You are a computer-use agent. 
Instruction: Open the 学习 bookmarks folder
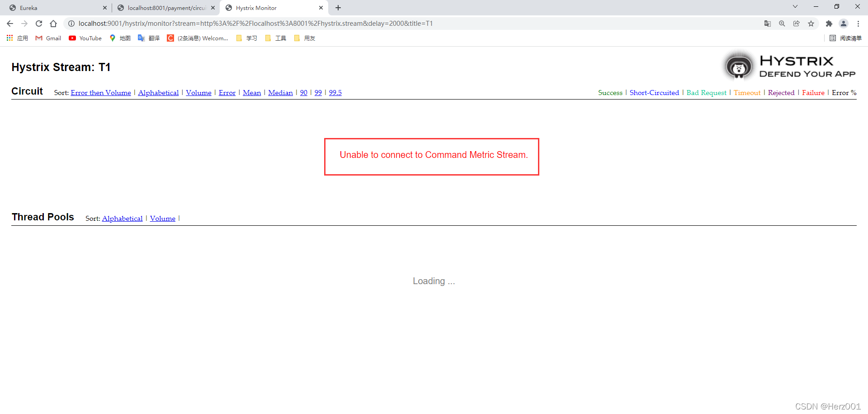pos(247,38)
